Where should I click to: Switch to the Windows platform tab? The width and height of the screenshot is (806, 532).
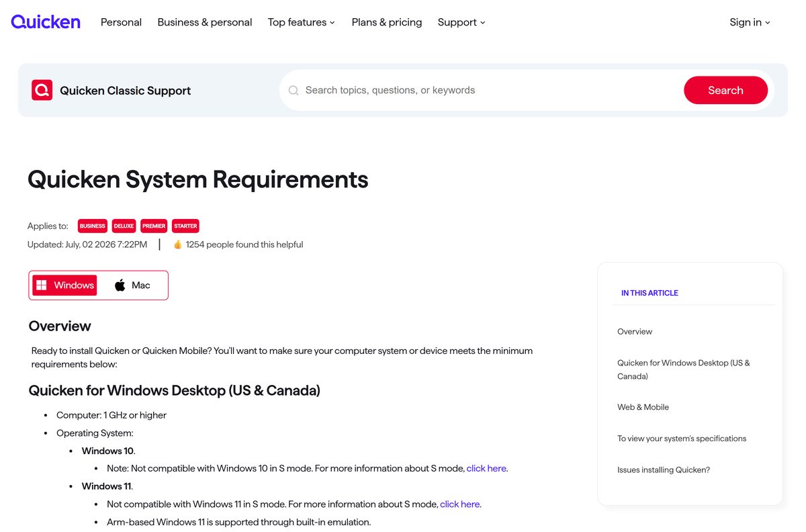[64, 285]
